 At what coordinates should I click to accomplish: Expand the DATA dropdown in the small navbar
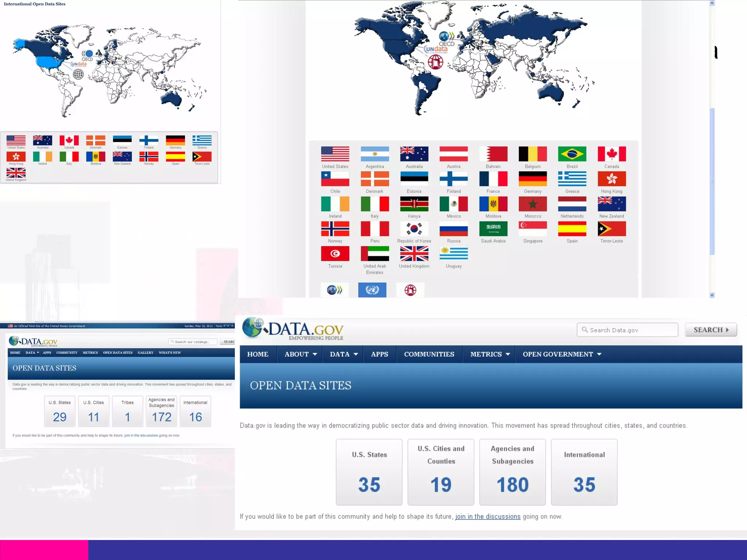coord(32,353)
